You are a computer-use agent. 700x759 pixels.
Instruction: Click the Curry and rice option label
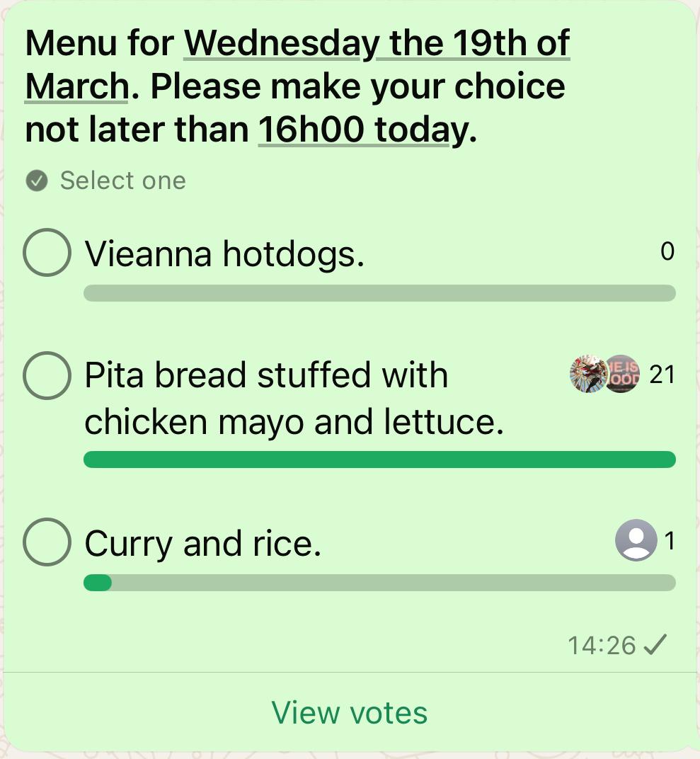tap(202, 544)
